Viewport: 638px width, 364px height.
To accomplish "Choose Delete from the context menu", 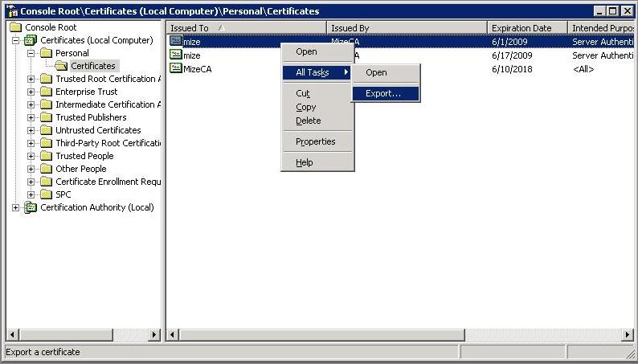I will pos(308,121).
